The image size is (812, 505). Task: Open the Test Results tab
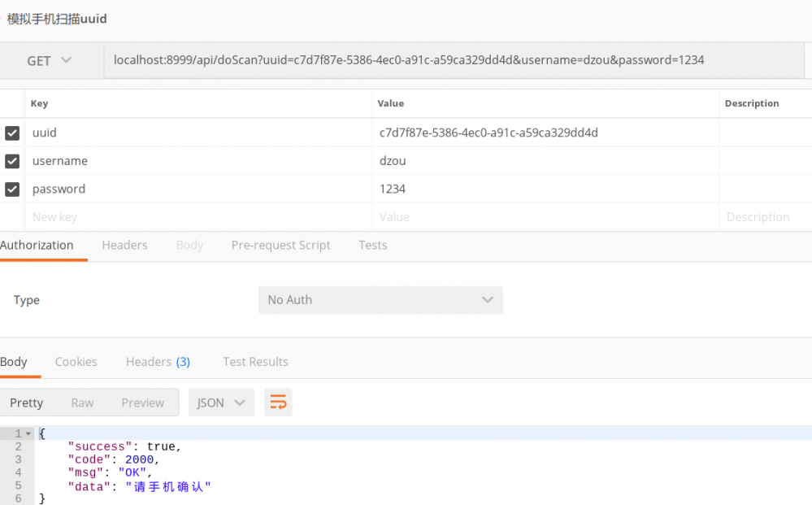(255, 361)
